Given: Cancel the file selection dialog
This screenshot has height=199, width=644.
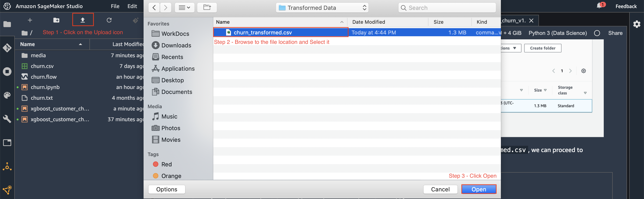Looking at the screenshot, I should 440,189.
